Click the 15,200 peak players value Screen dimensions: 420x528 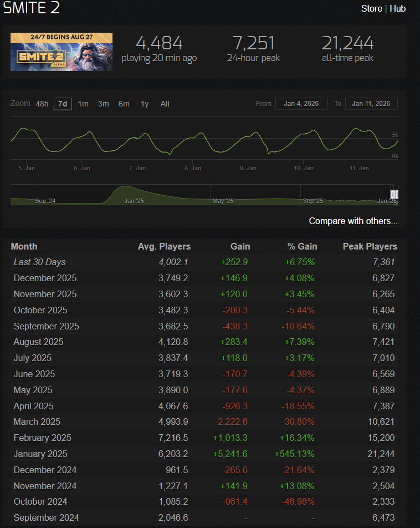click(381, 438)
